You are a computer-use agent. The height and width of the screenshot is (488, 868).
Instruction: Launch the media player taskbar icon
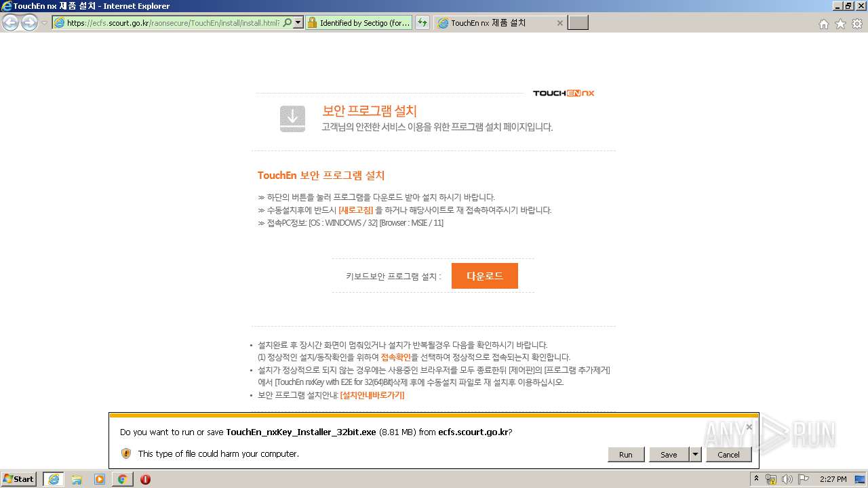coord(100,479)
